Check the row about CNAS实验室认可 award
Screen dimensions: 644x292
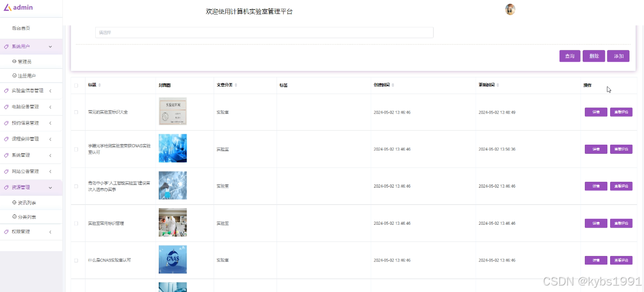pyautogui.click(x=76, y=149)
